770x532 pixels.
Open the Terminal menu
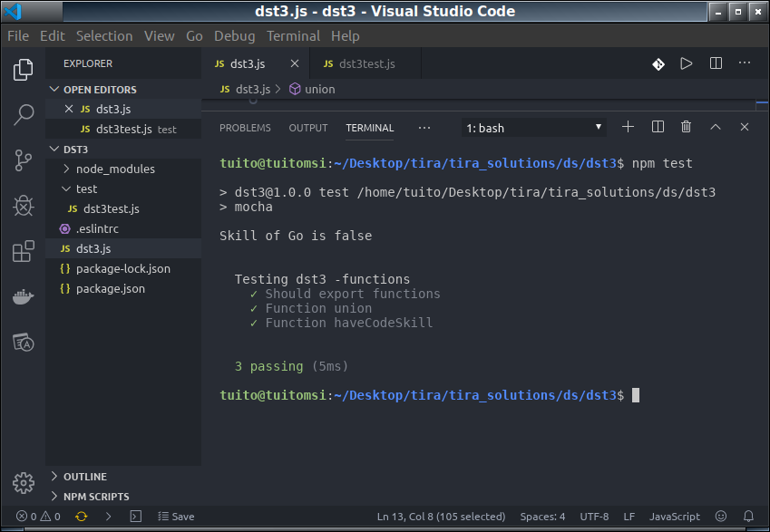(293, 36)
